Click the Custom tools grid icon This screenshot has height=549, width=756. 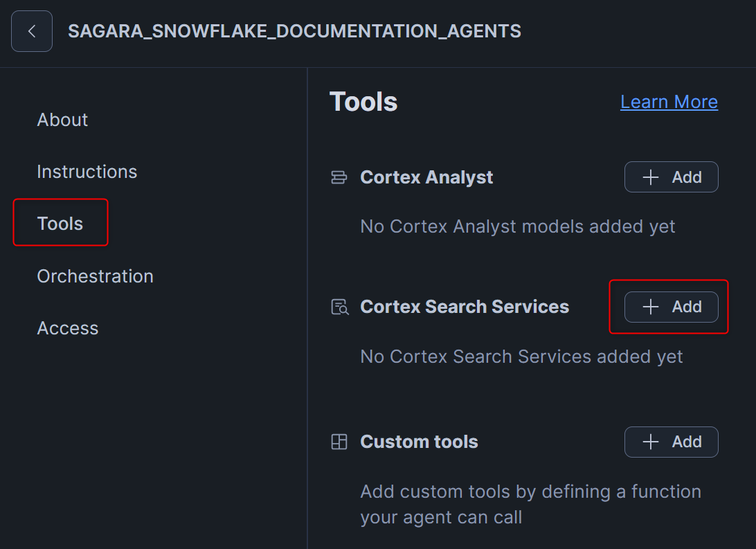(339, 442)
